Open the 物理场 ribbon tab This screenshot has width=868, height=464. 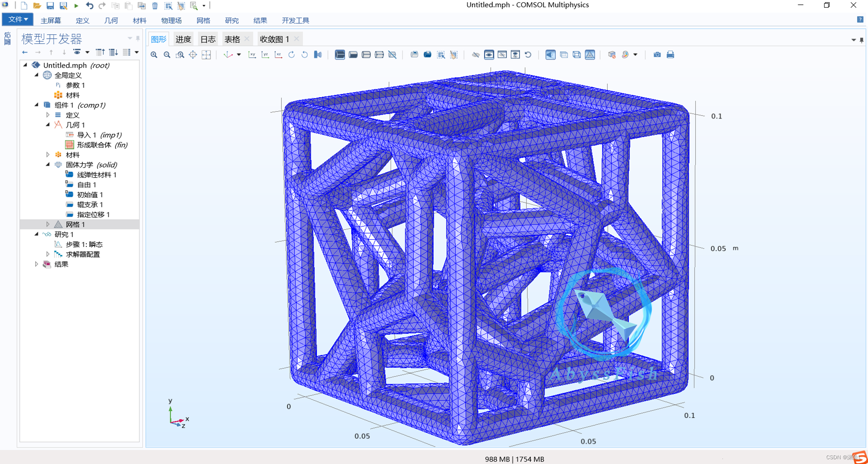click(x=171, y=20)
